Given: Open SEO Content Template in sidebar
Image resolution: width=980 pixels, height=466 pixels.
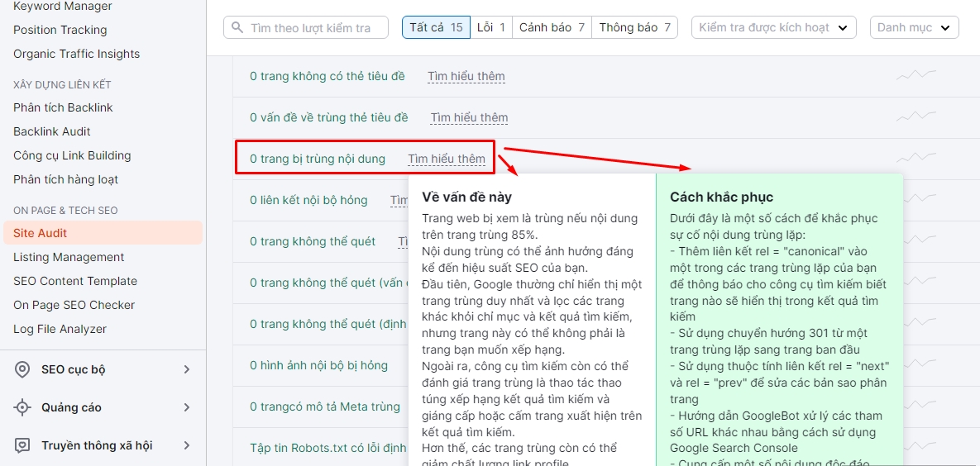Looking at the screenshot, I should pyautogui.click(x=75, y=281).
